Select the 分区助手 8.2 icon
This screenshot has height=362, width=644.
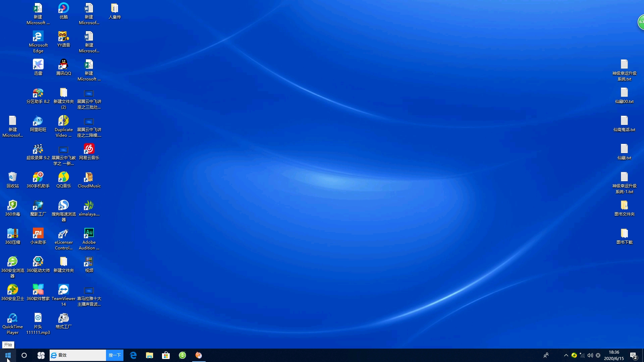(38, 95)
